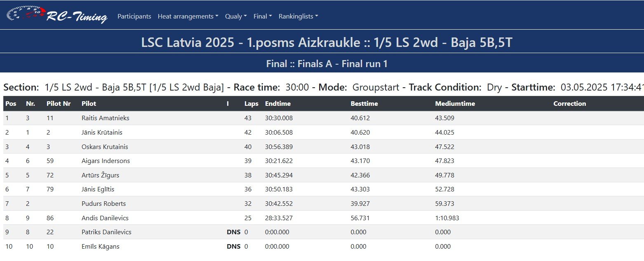644x261 pixels.
Task: Click medium time 59.373
Action: pyautogui.click(x=444, y=204)
